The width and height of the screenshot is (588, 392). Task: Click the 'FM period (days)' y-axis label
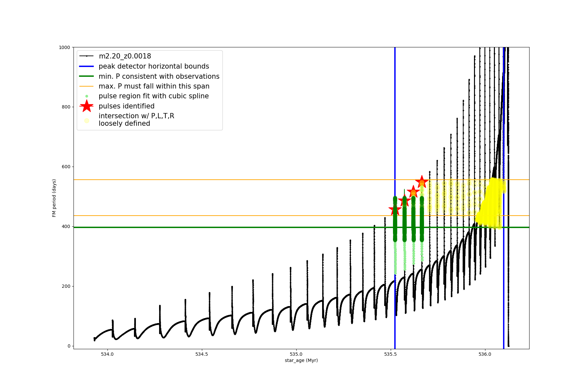click(54, 198)
